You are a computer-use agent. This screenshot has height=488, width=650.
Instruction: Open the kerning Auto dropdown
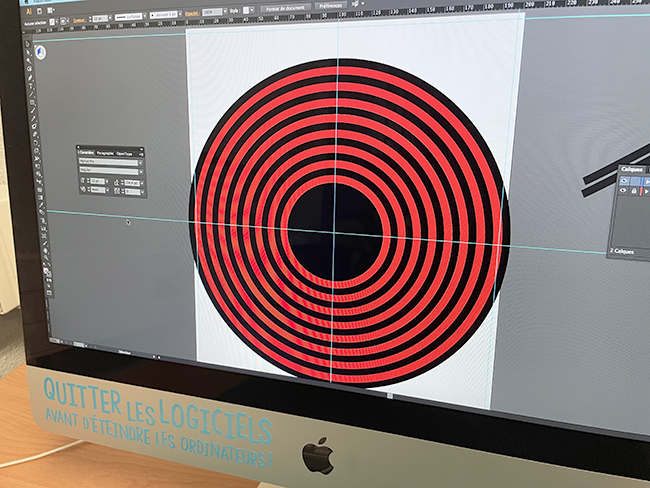(107, 190)
